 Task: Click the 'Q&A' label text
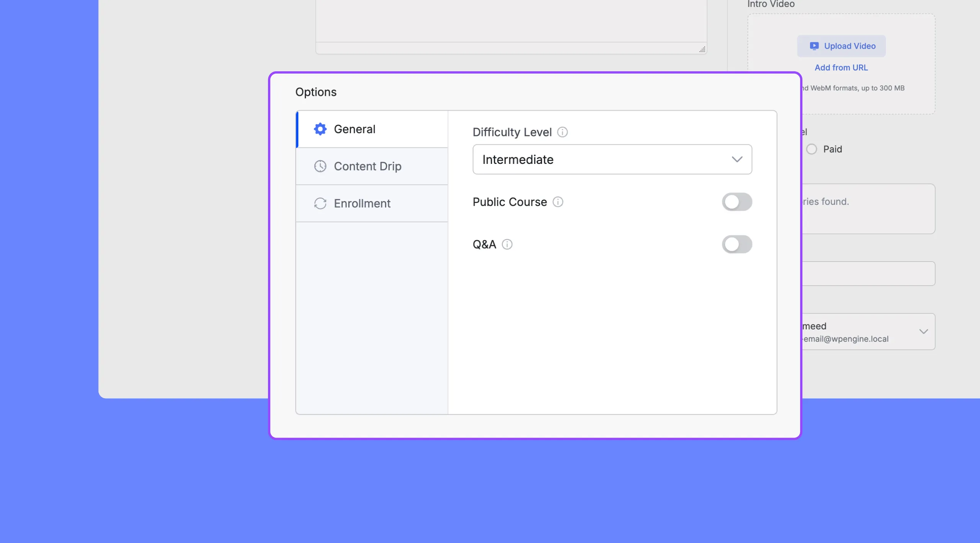pos(484,244)
